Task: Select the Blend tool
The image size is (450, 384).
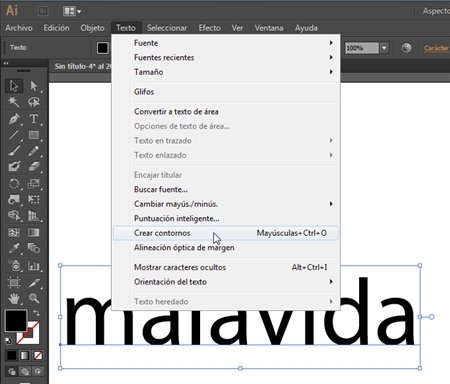Action: 34,248
